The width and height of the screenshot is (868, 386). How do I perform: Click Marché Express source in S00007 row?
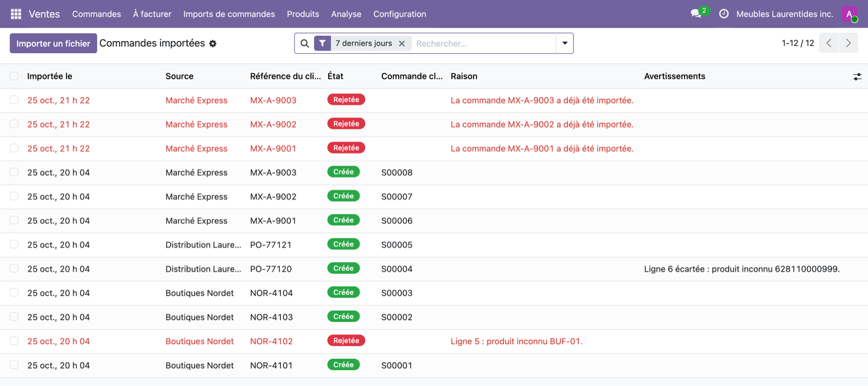point(196,197)
